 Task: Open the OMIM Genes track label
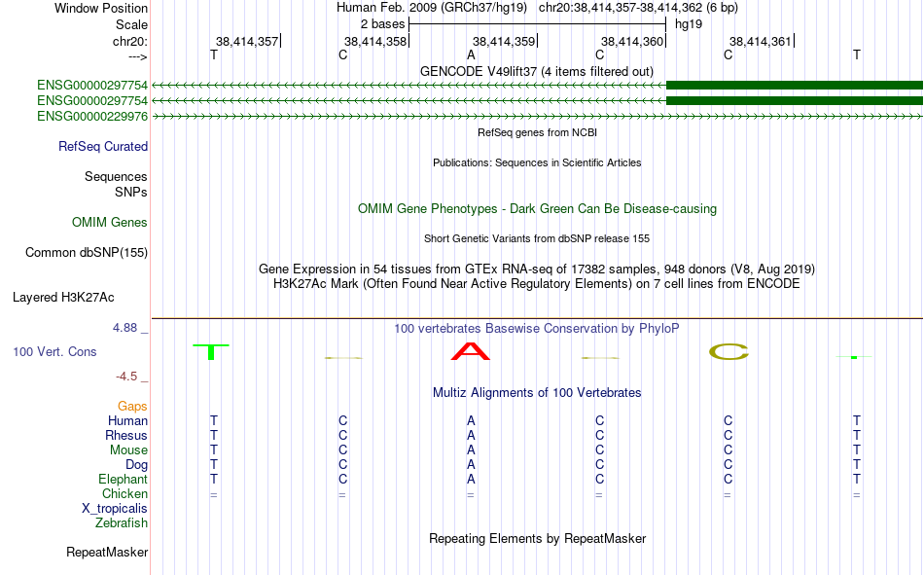110,223
